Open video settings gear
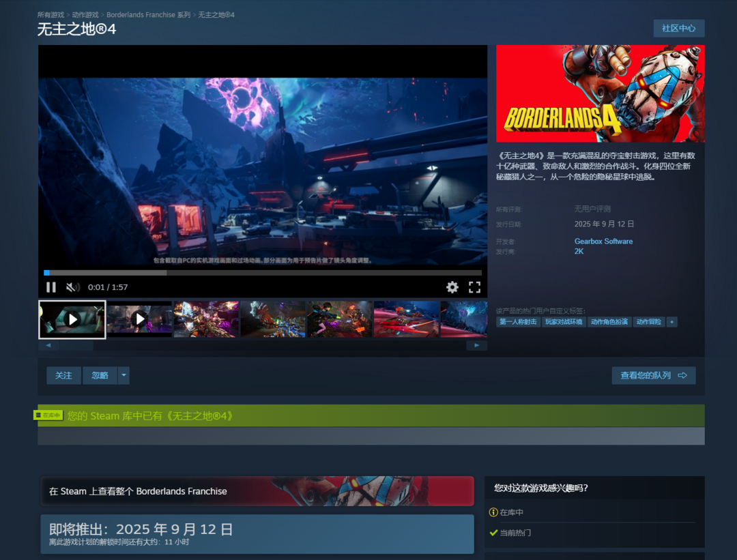 coord(452,287)
